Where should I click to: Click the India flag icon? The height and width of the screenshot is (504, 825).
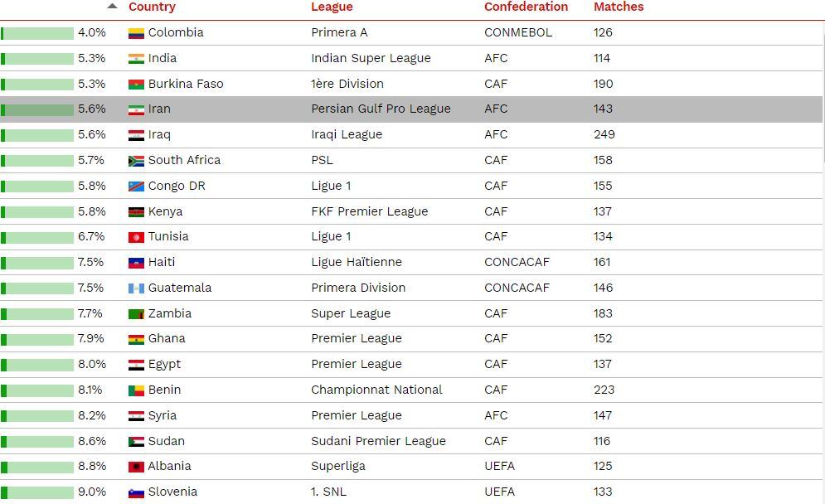tap(137, 58)
